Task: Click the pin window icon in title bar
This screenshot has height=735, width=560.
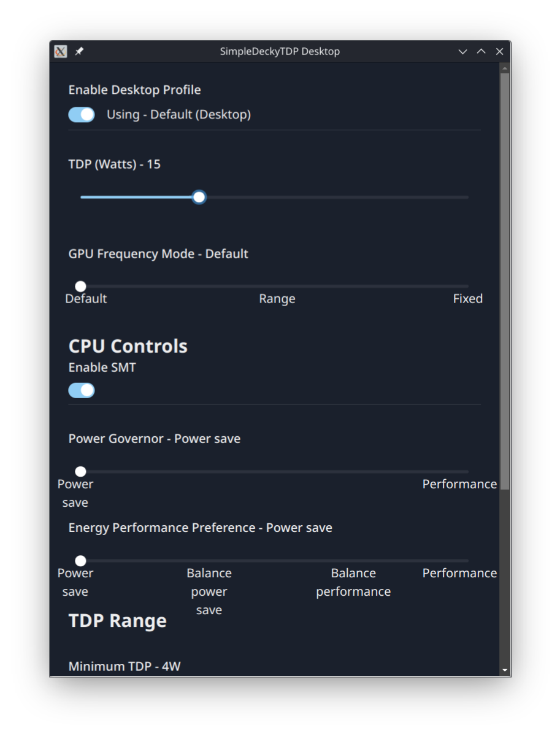Action: coord(79,52)
